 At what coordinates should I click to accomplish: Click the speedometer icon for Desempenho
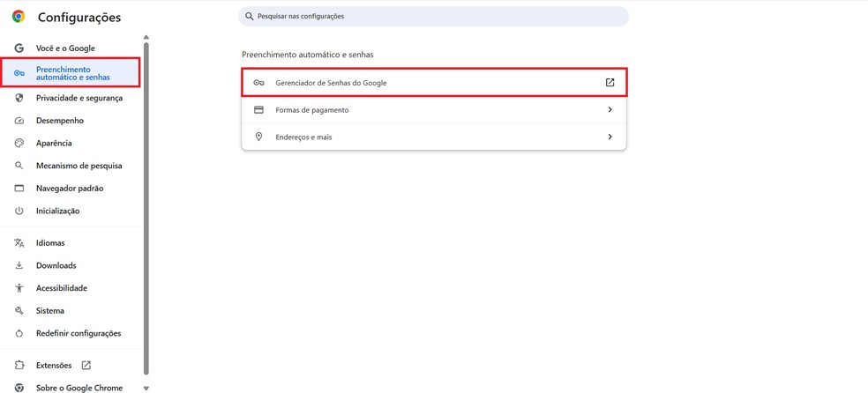[x=19, y=121]
